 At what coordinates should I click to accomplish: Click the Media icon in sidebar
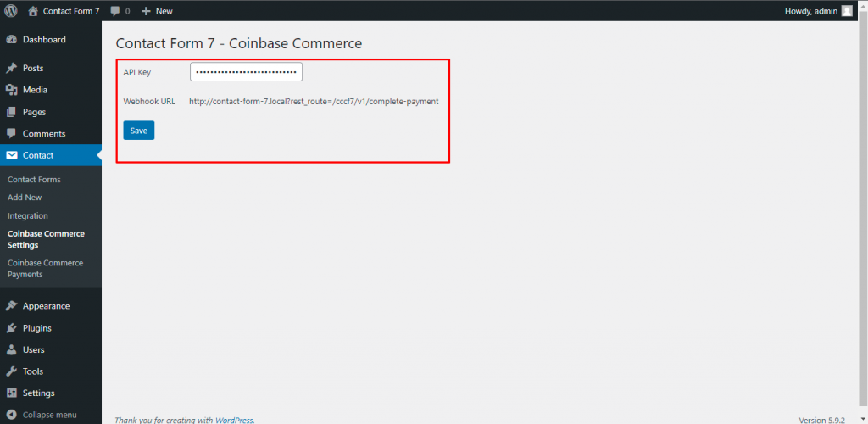point(11,90)
